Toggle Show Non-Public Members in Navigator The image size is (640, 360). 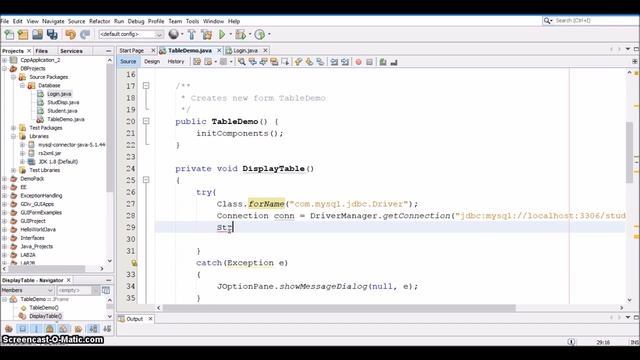[50, 329]
